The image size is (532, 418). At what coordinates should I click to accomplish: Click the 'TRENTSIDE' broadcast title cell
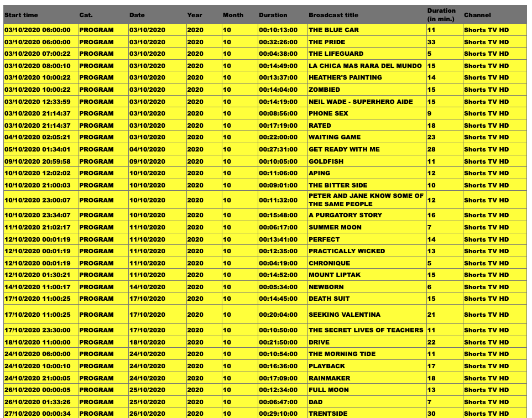(x=329, y=414)
